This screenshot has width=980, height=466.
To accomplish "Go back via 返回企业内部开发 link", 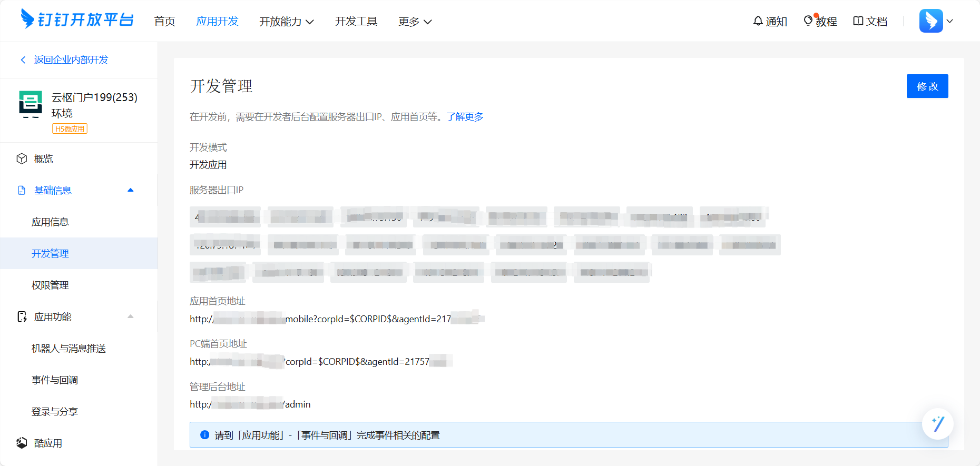I will tap(71, 60).
